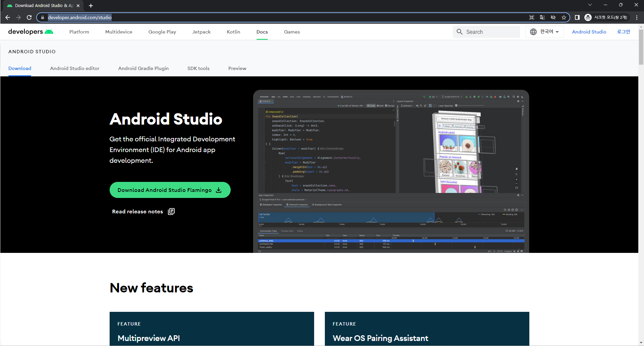
Task: Open the Multidevice menu
Action: [119, 32]
